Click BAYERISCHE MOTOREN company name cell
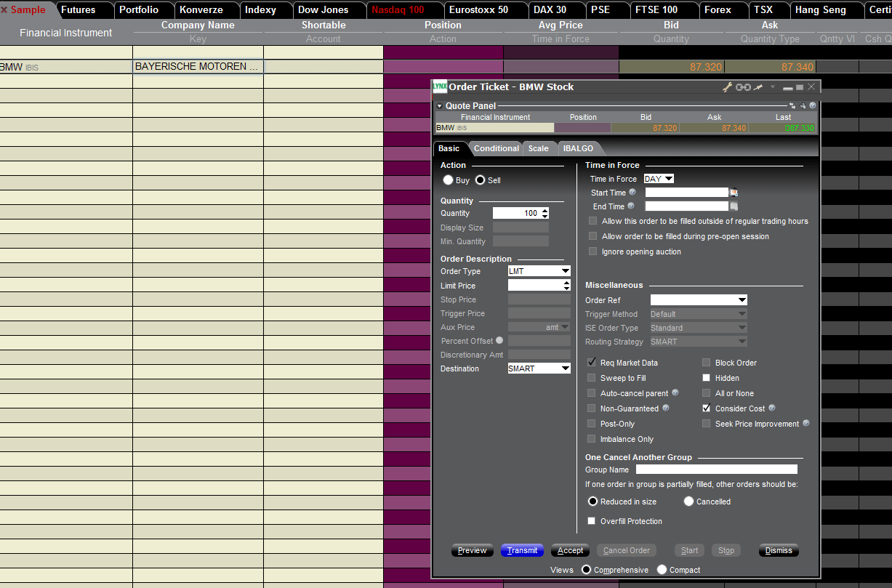This screenshot has height=588, width=892. coord(198,67)
